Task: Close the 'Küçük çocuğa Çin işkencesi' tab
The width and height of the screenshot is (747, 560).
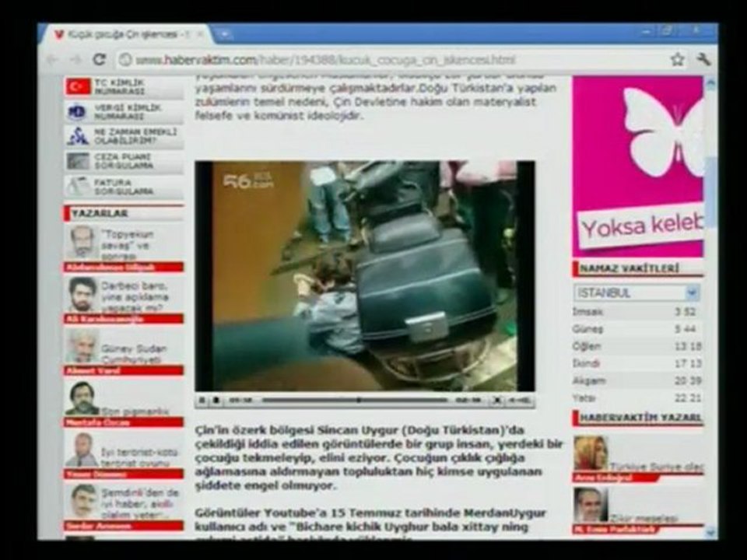Action: pos(200,34)
